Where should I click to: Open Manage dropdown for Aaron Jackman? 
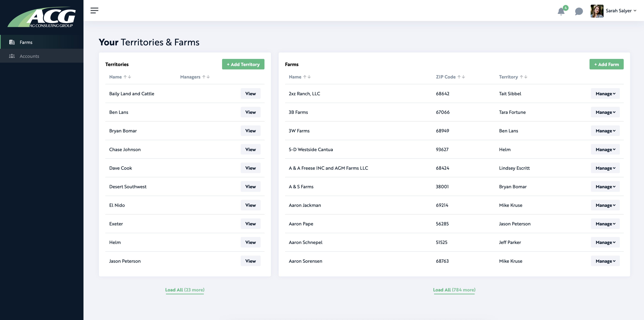point(605,205)
